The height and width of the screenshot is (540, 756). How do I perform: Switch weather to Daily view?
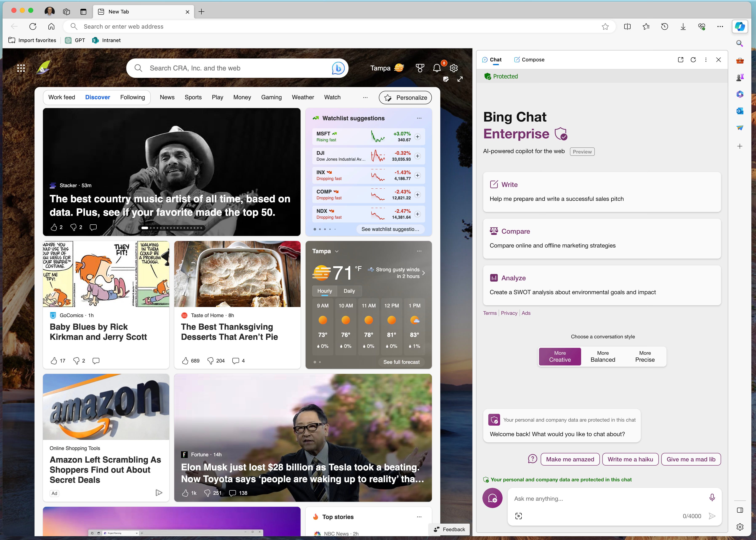coord(349,291)
